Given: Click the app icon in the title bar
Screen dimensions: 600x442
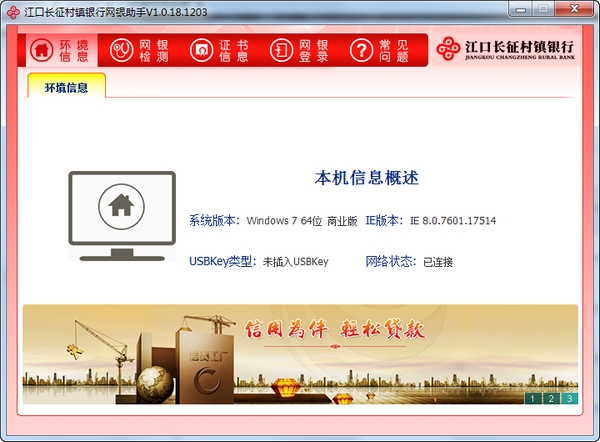Looking at the screenshot, I should pyautogui.click(x=13, y=12).
